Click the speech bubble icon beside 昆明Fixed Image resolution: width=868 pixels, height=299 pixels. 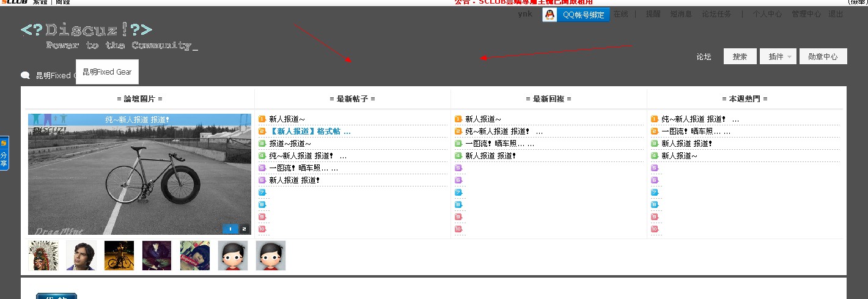pos(26,76)
